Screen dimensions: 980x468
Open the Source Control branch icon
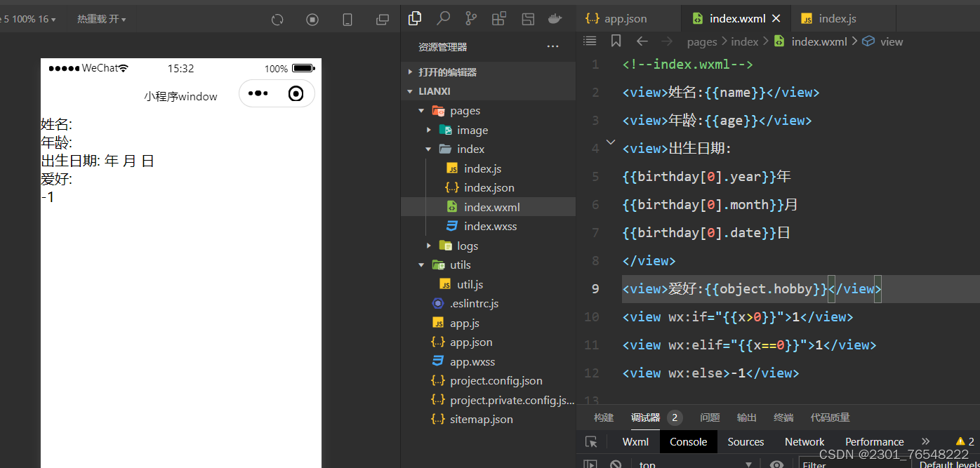471,18
